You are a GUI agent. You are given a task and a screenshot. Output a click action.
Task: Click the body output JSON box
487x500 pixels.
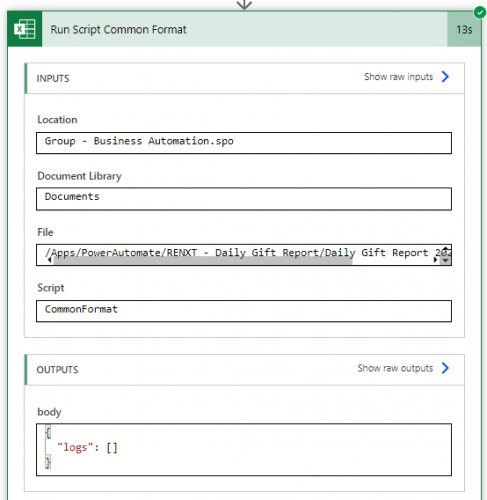coord(244,449)
